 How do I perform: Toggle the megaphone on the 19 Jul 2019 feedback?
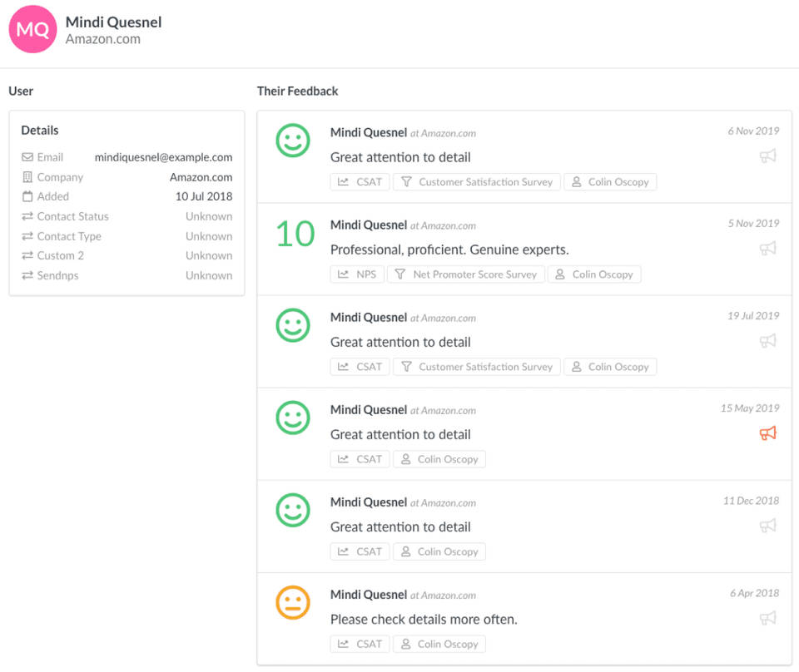coord(767,340)
